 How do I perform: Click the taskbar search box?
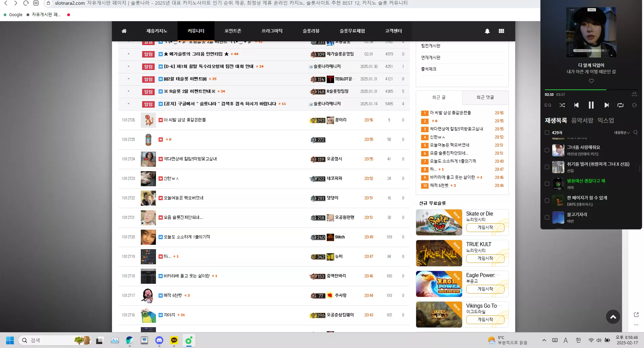point(55,340)
